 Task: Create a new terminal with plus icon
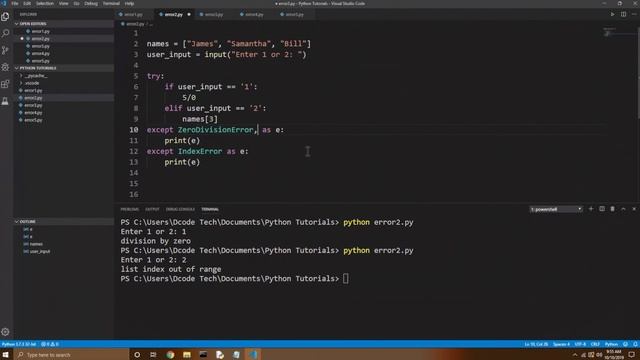click(591, 209)
